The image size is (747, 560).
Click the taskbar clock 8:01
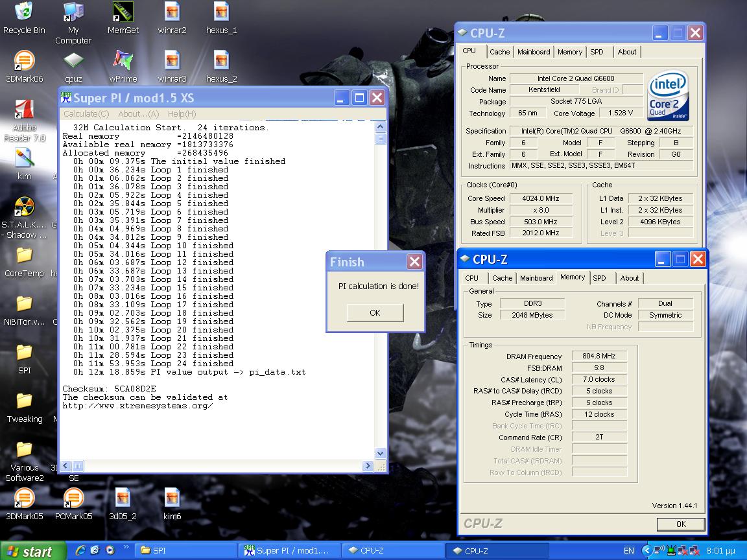[720, 551]
